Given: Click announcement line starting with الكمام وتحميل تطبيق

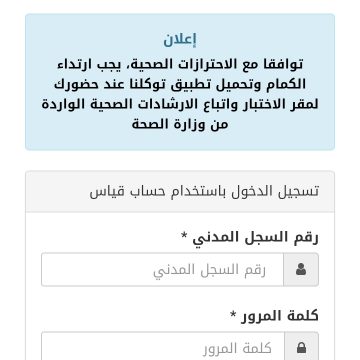Looking at the screenshot, I should (x=180, y=84).
